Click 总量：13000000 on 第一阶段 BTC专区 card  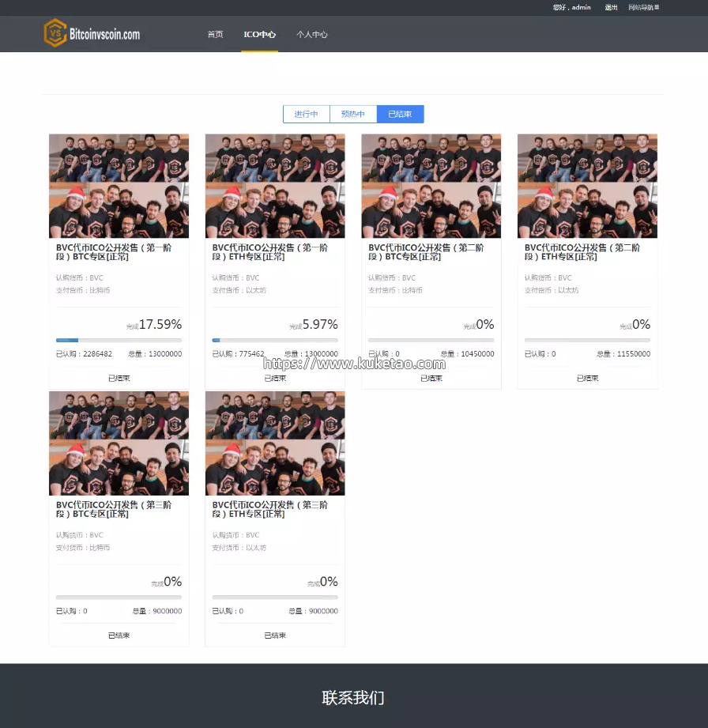[155, 354]
